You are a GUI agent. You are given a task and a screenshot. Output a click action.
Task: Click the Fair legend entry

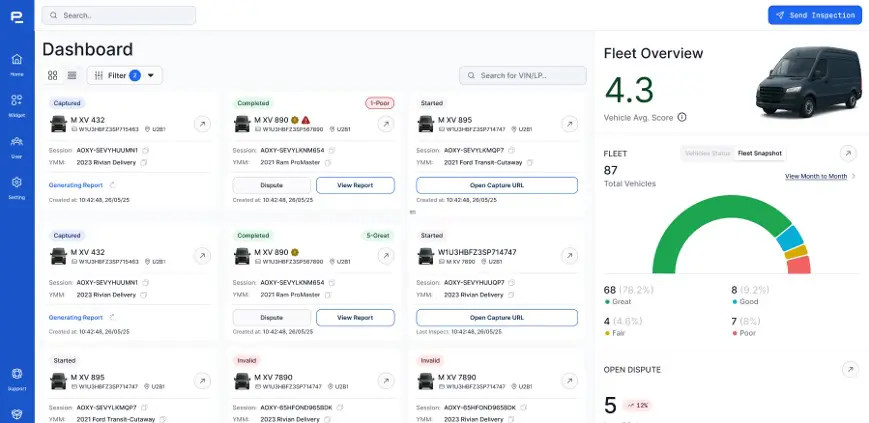(x=614, y=333)
